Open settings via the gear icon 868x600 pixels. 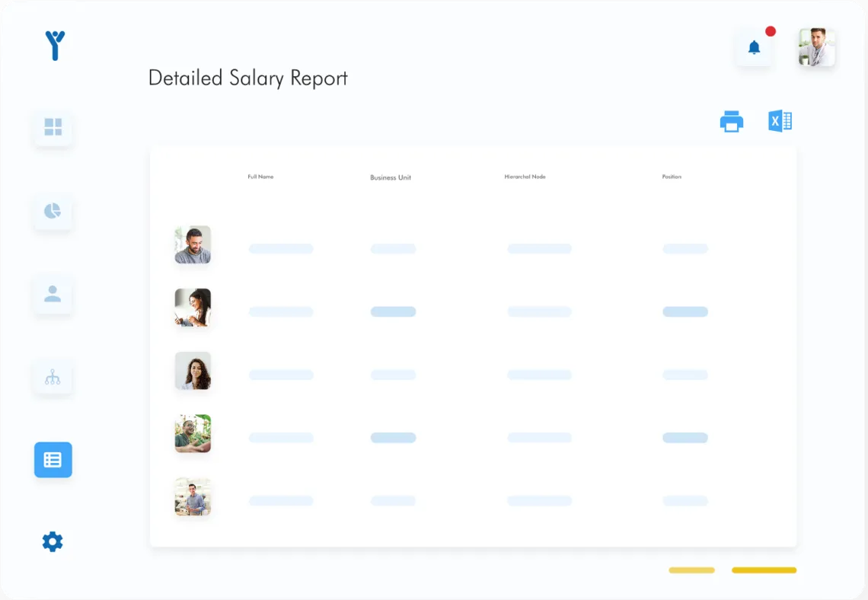(x=53, y=542)
